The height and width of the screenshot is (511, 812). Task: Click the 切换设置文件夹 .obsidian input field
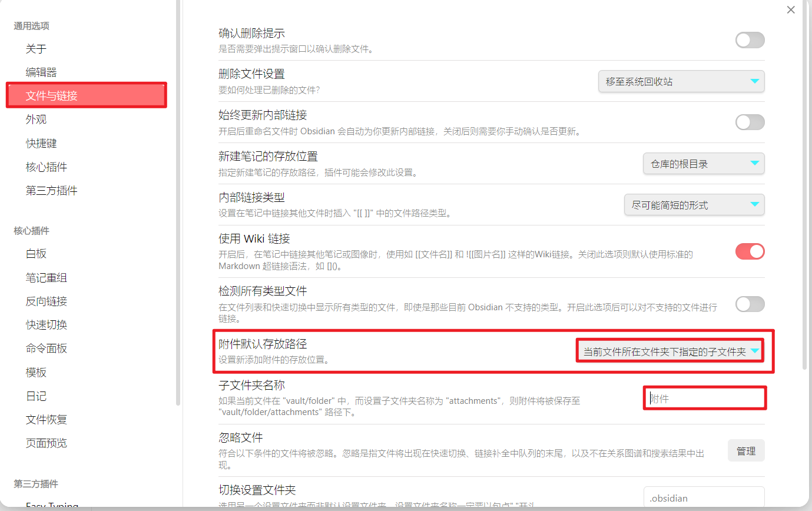coord(704,497)
